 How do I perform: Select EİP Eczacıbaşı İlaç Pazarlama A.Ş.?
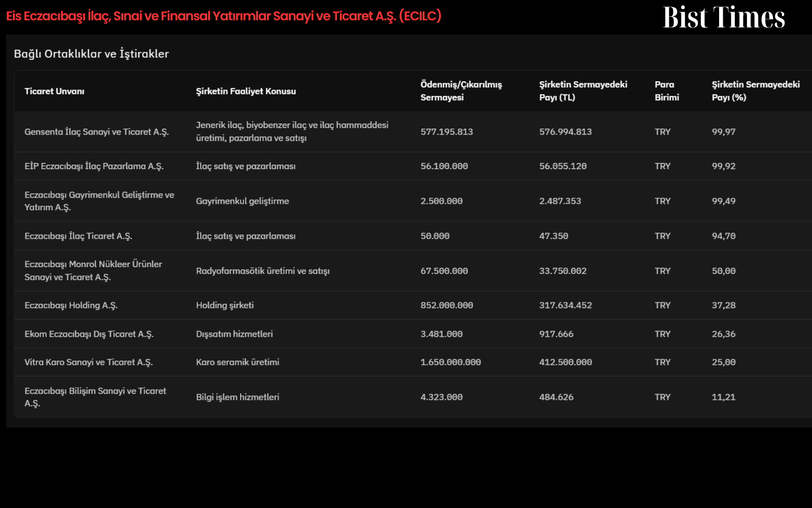(x=94, y=166)
